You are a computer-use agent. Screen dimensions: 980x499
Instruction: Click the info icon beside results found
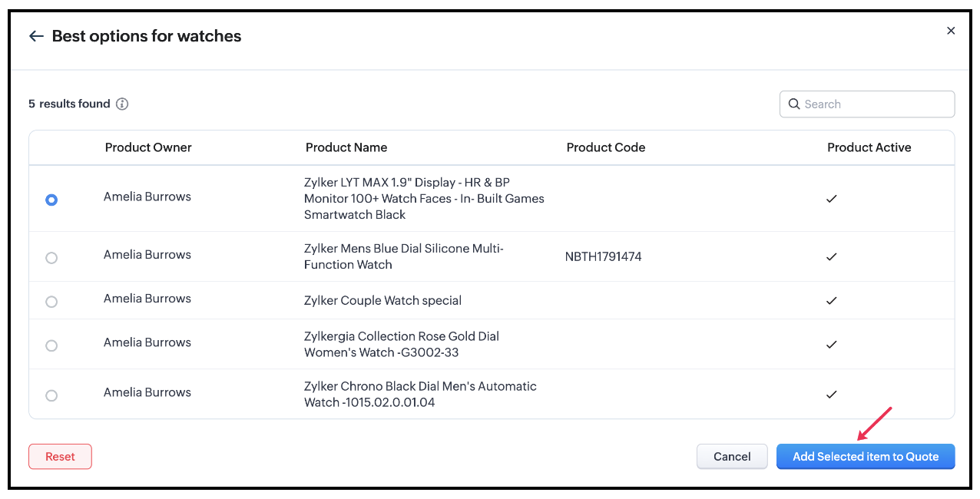pos(122,104)
